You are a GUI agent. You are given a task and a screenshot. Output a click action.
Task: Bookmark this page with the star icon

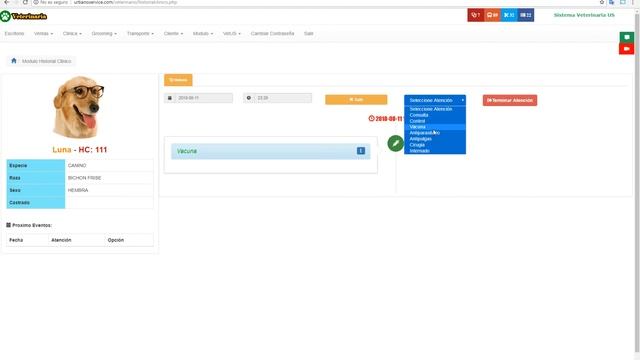[602, 2]
